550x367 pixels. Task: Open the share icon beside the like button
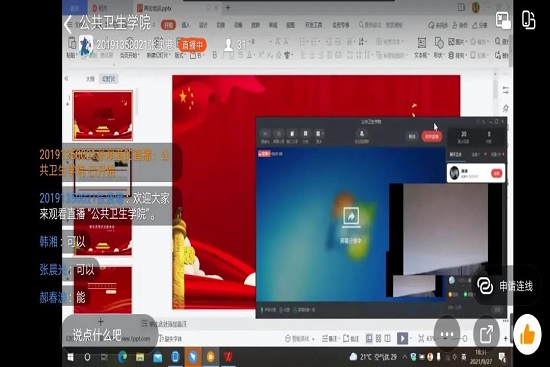click(486, 334)
